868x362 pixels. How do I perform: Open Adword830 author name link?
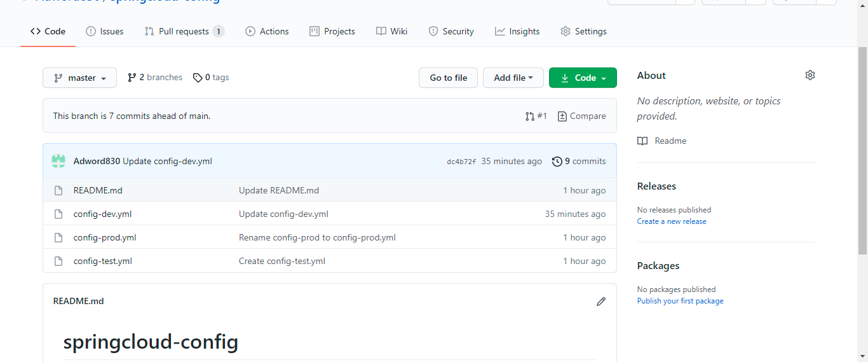click(x=97, y=161)
